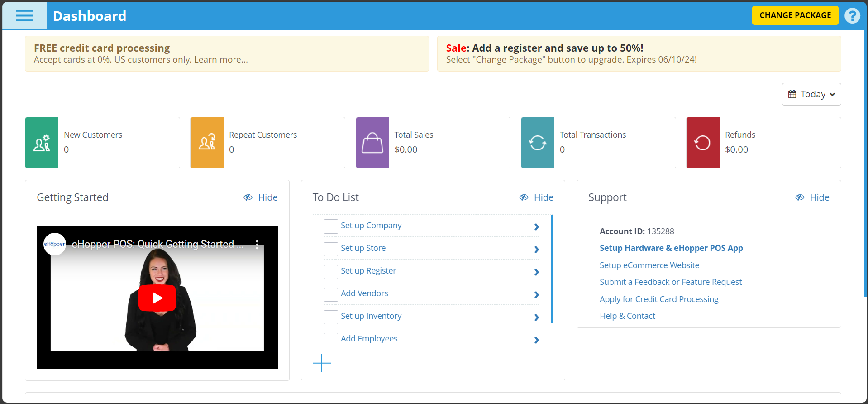Click the video title eHopper POS Quick Getting Started
868x404 pixels.
157,244
